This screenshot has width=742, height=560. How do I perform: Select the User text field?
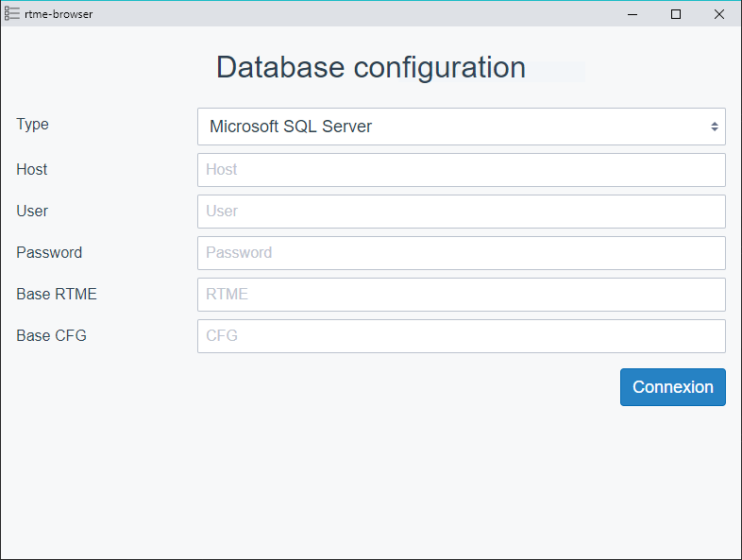tap(462, 212)
